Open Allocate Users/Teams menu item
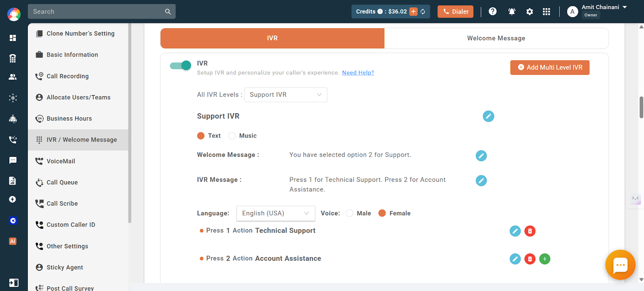 coord(78,98)
